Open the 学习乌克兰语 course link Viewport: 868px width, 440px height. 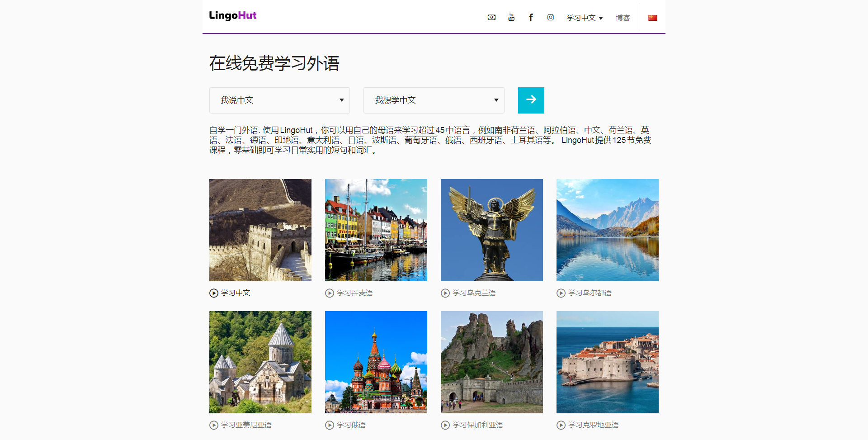[x=474, y=293]
